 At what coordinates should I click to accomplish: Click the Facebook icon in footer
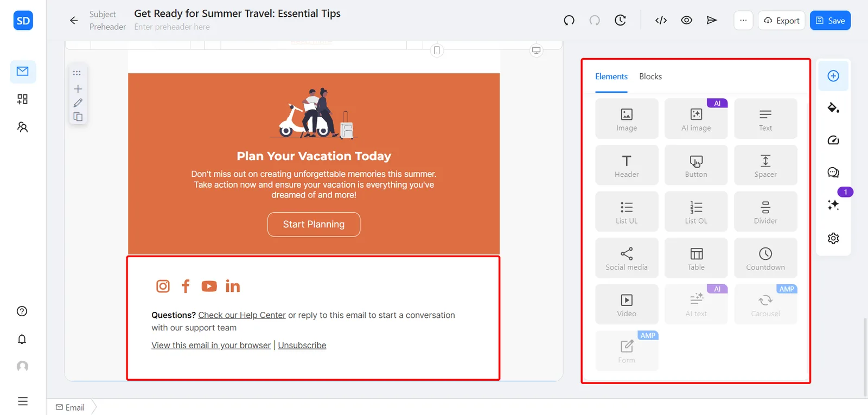(186, 286)
